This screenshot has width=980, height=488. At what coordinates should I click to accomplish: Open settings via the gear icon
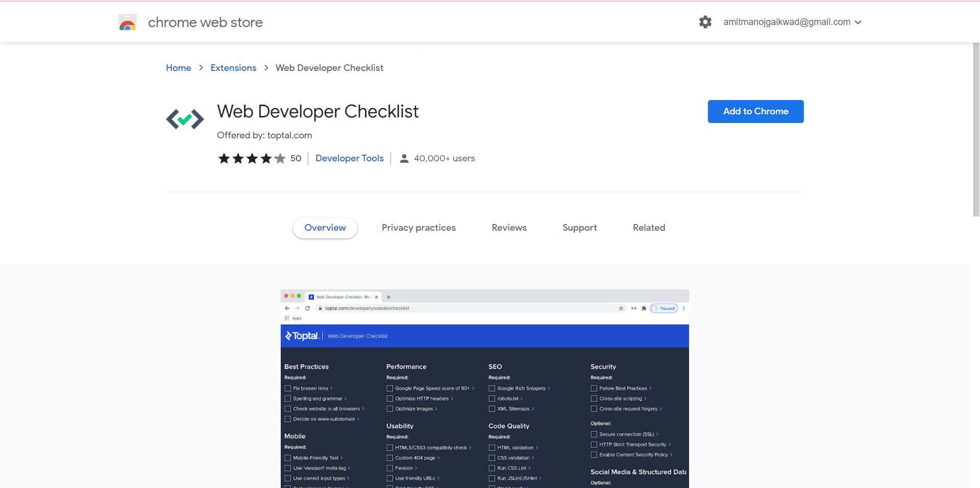click(705, 22)
